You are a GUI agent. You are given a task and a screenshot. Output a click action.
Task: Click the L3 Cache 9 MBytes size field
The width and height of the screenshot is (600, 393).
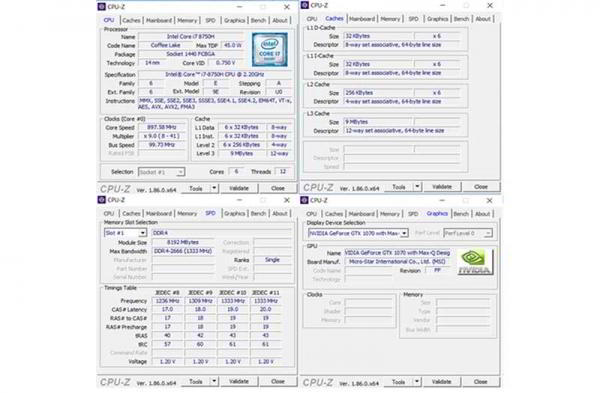pyautogui.click(x=378, y=122)
